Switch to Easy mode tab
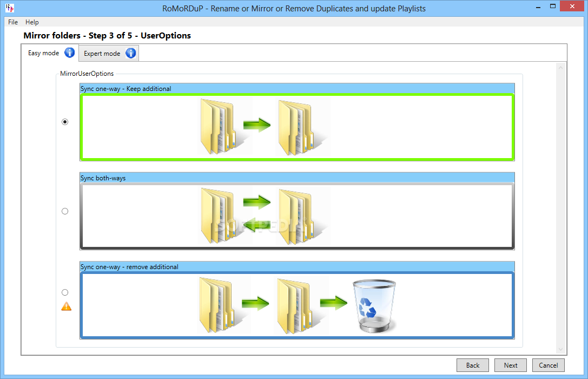Image resolution: width=588 pixels, height=379 pixels. [x=50, y=53]
